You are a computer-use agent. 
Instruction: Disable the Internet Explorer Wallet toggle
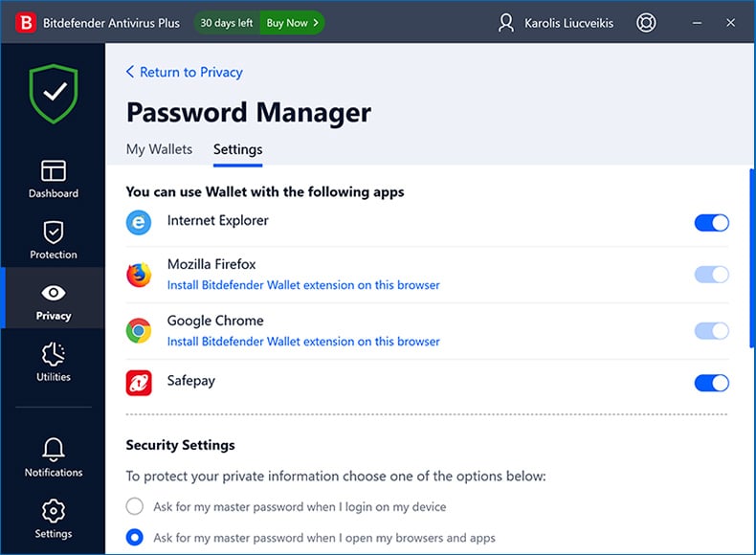click(712, 223)
